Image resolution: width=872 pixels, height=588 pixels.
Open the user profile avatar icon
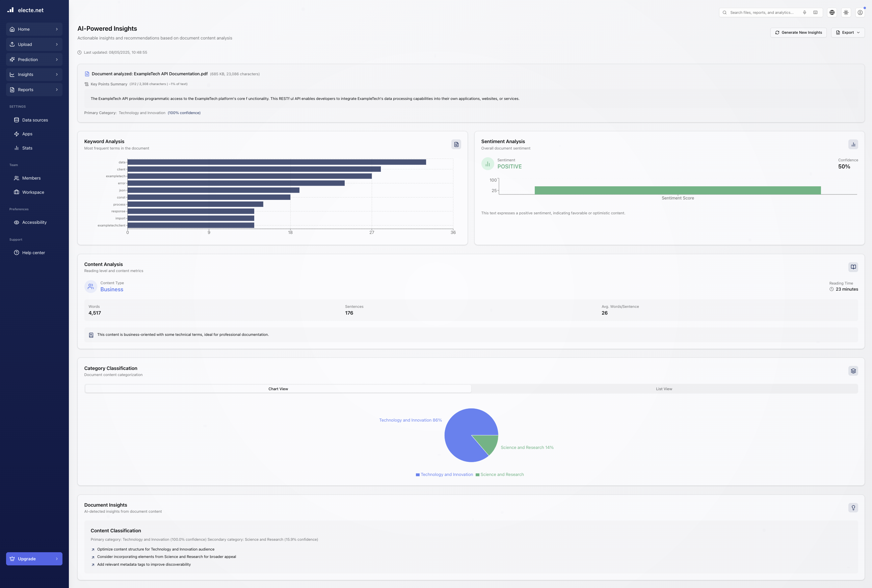click(x=860, y=12)
